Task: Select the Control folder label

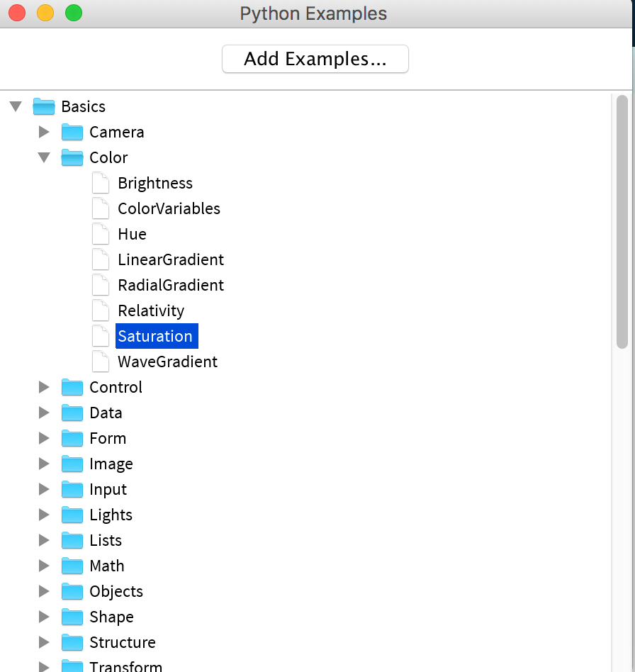Action: point(116,388)
